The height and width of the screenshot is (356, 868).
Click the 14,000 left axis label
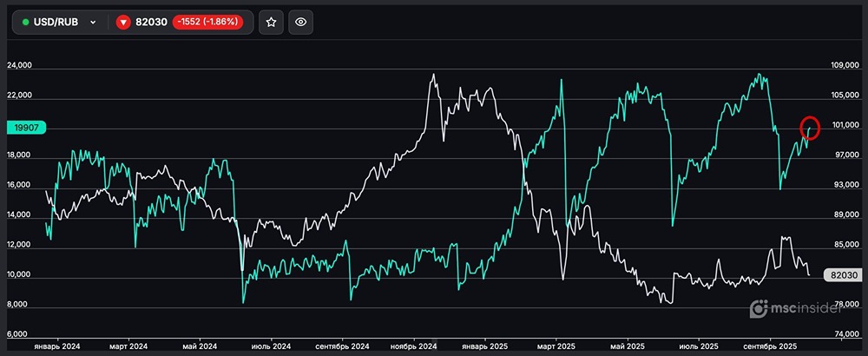tap(19, 215)
